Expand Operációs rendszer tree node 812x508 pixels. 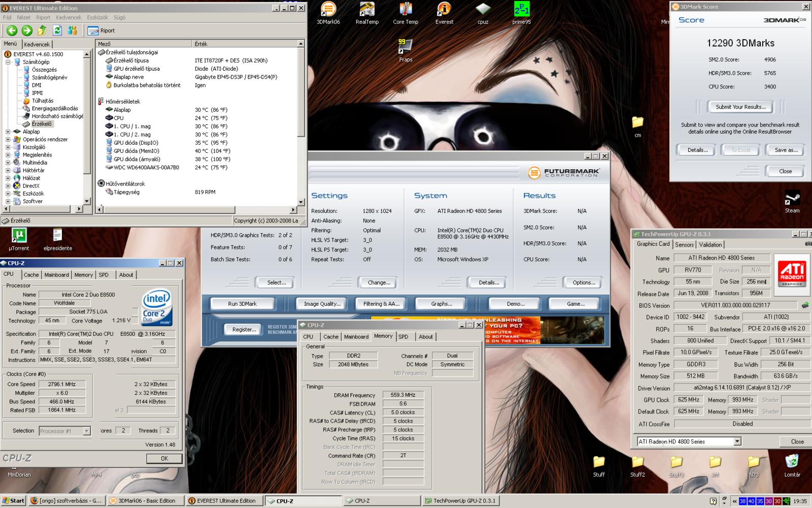[8, 139]
